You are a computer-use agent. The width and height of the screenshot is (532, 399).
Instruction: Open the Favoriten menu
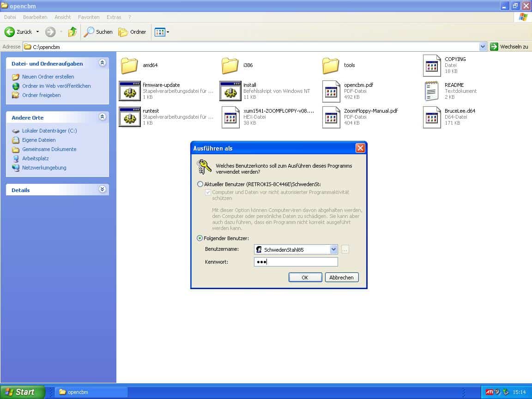pyautogui.click(x=89, y=17)
